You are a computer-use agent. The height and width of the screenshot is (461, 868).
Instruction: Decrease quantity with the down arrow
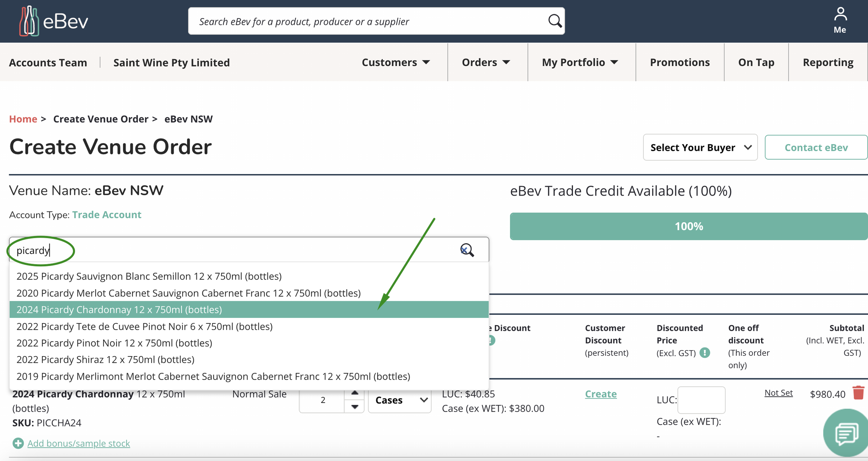(354, 407)
